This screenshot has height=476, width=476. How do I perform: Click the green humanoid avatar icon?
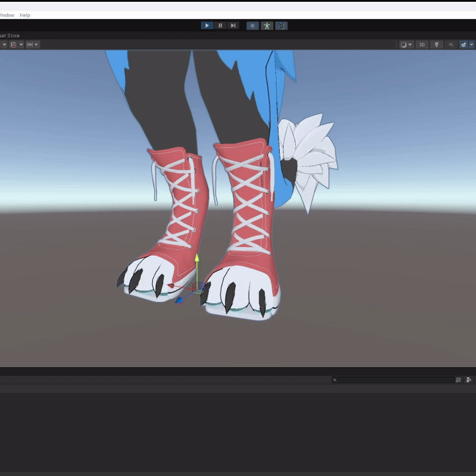267,26
